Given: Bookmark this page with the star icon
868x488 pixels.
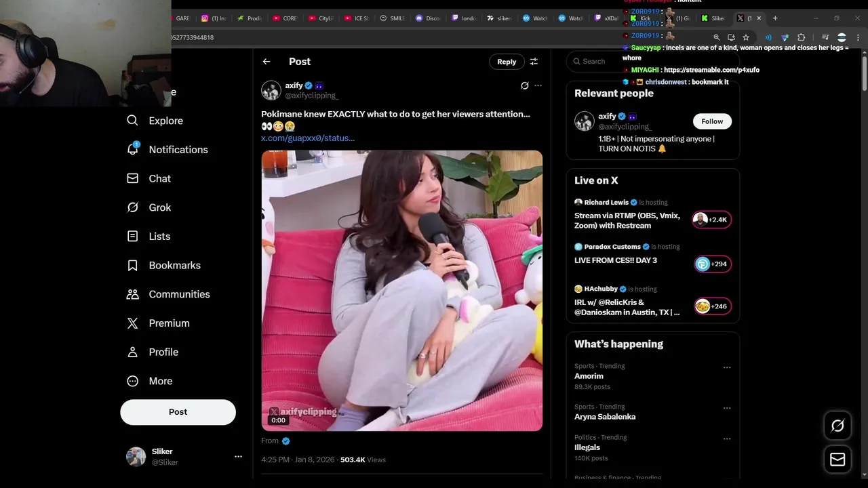Looking at the screenshot, I should pos(746,37).
